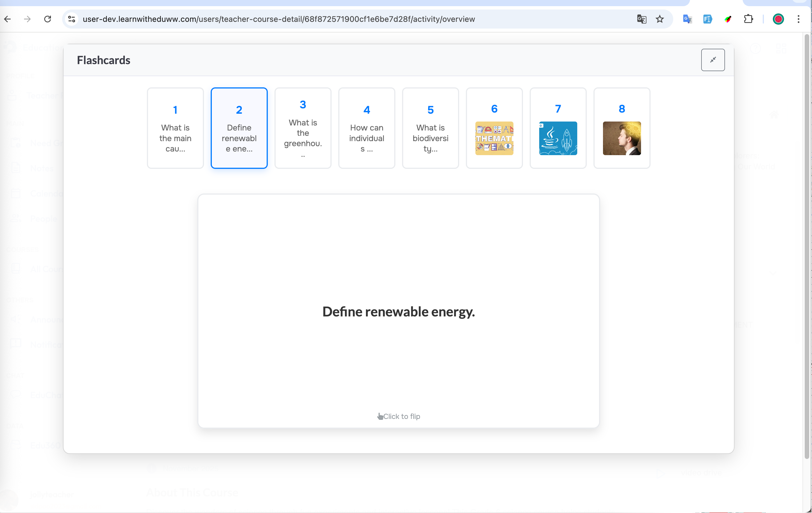Image resolution: width=812 pixels, height=513 pixels.
Task: Select flashcard 3 about the greenhouse
Action: coord(303,128)
